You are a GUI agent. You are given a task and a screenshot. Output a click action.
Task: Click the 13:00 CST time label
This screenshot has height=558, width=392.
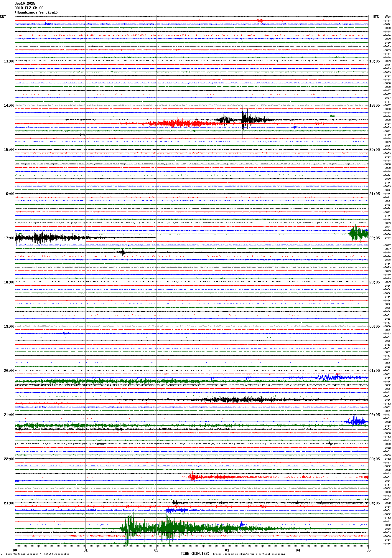tap(9, 61)
